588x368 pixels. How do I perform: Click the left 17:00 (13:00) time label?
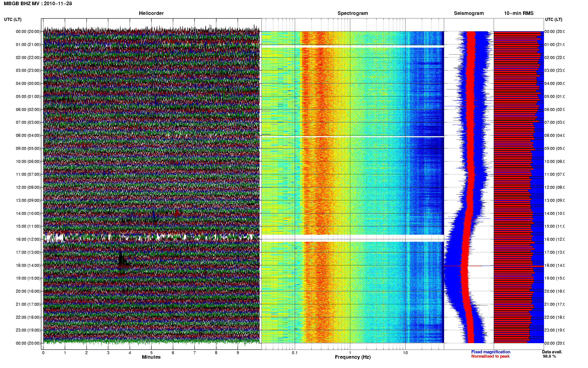coord(28,252)
